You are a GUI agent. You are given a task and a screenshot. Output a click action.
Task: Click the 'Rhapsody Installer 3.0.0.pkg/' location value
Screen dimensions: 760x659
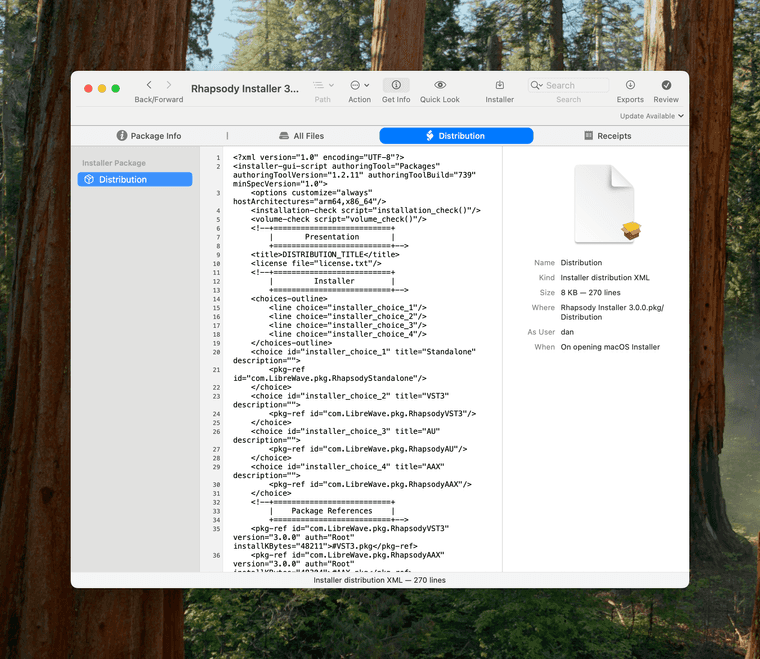612,308
